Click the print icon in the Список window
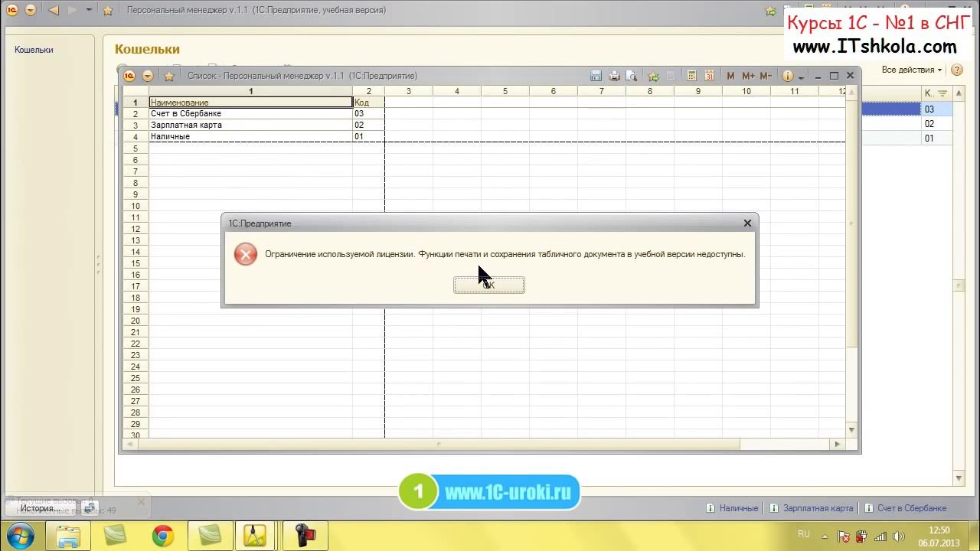Image resolution: width=980 pixels, height=551 pixels. (x=613, y=76)
